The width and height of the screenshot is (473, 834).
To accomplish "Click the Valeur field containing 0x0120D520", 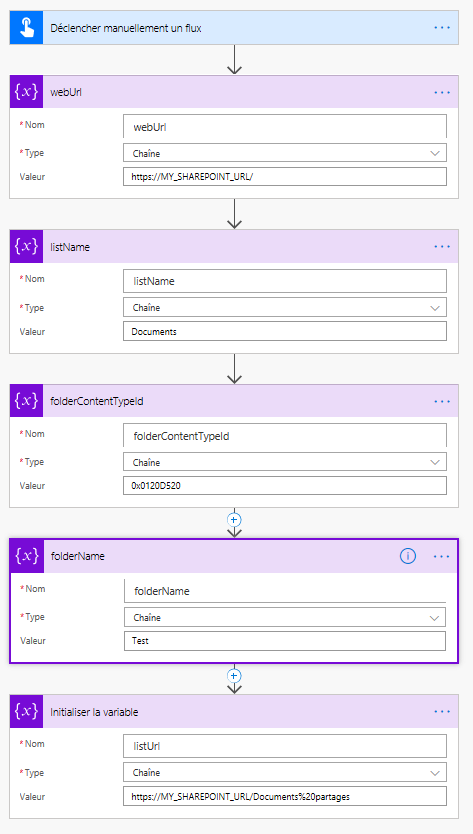I will pyautogui.click(x=285, y=486).
